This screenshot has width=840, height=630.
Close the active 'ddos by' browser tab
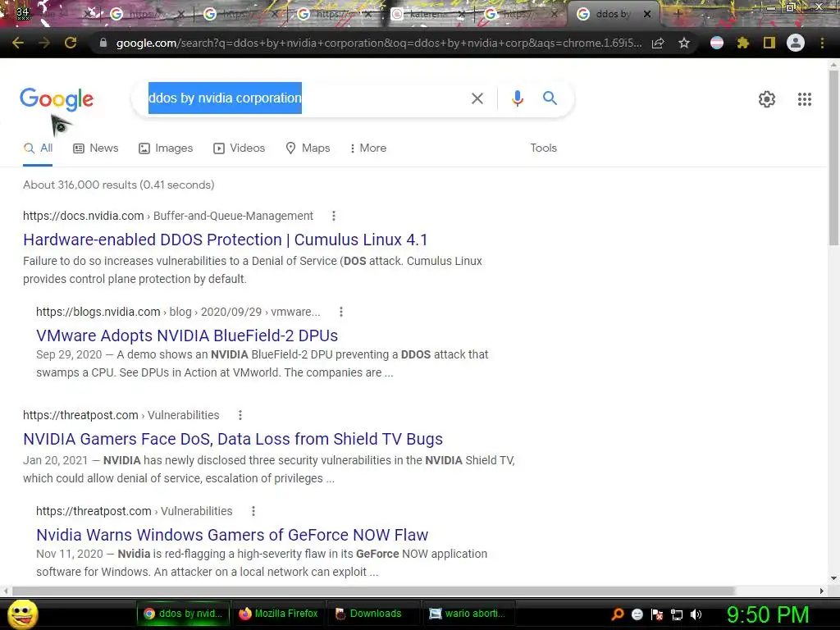(647, 15)
